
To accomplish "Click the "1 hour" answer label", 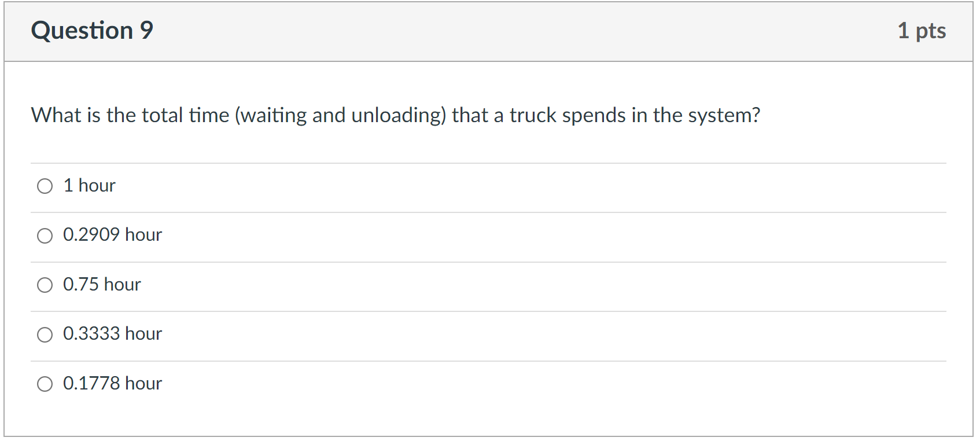I will coord(89,185).
